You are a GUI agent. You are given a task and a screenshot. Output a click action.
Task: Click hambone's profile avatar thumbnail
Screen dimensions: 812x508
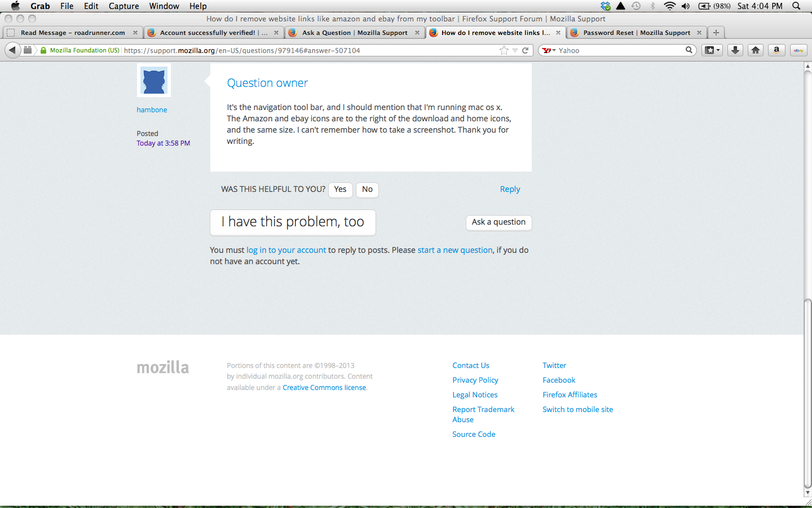[x=153, y=80]
